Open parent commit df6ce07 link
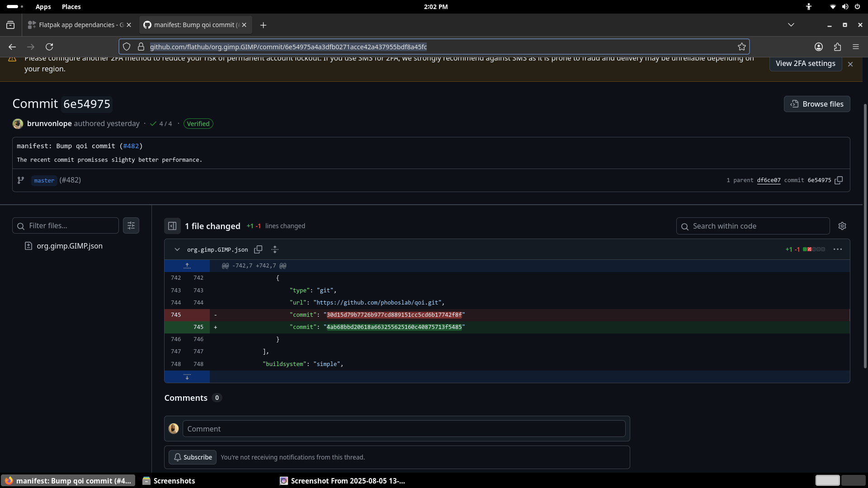The height and width of the screenshot is (488, 868). point(769,180)
